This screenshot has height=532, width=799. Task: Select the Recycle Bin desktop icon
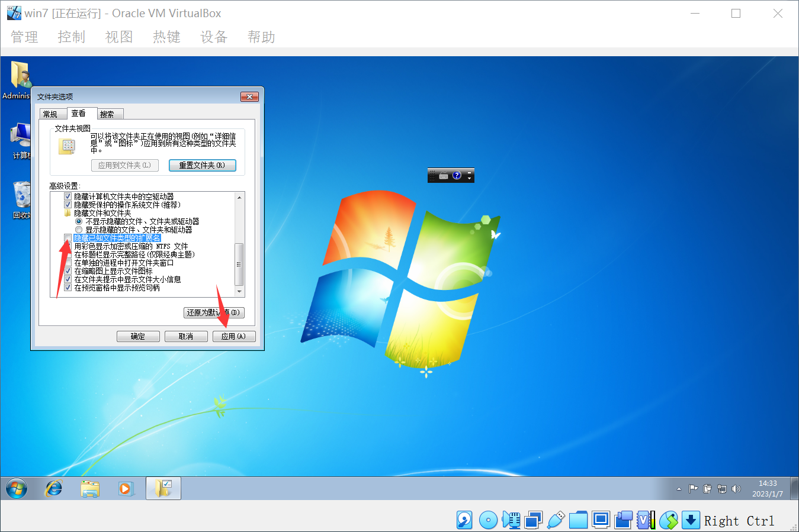pos(21,200)
